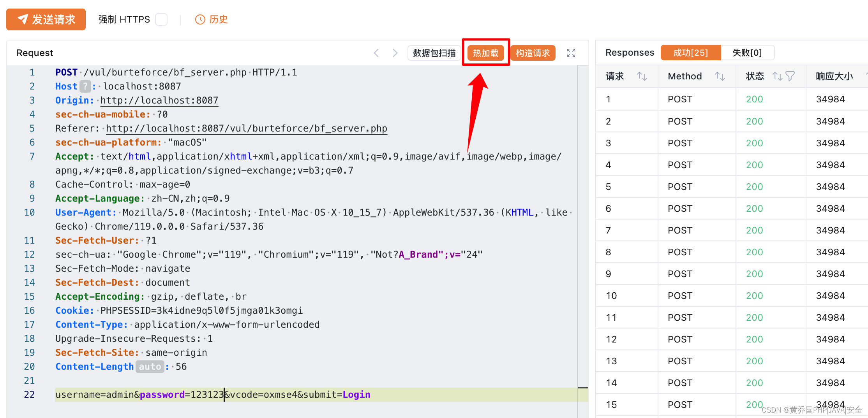Screen dimensions: 868x418
Task: Click status 200 in response row 7
Action: coord(754,230)
